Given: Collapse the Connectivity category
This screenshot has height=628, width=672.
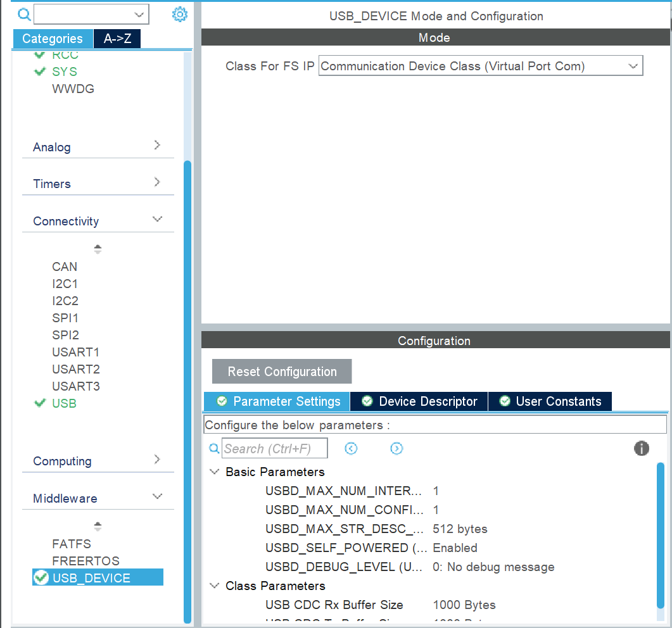Looking at the screenshot, I should [x=158, y=220].
